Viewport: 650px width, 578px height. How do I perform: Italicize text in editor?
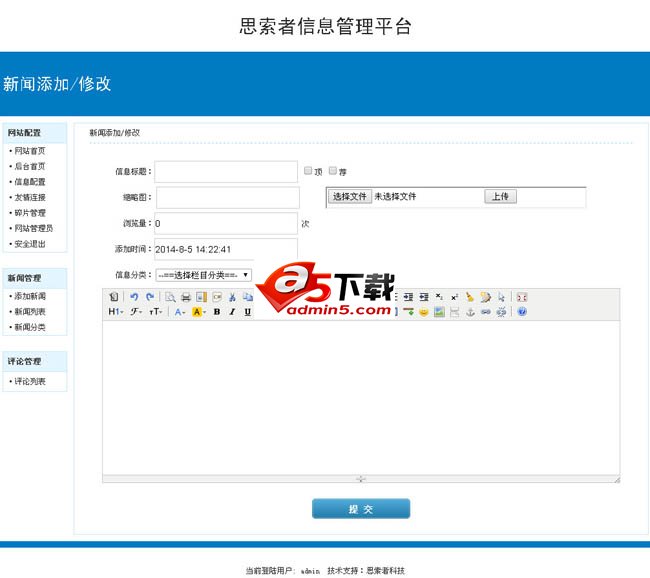point(232,312)
